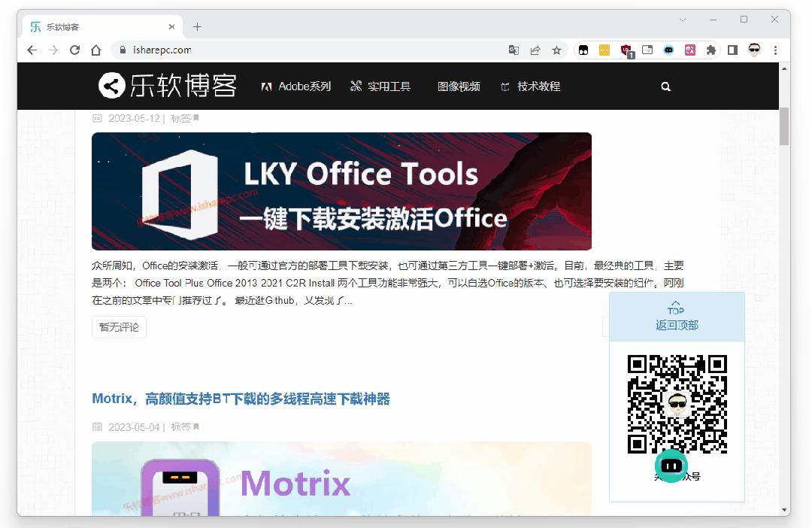Open the window-shaped extension icon
812x528 pixels.
point(647,50)
